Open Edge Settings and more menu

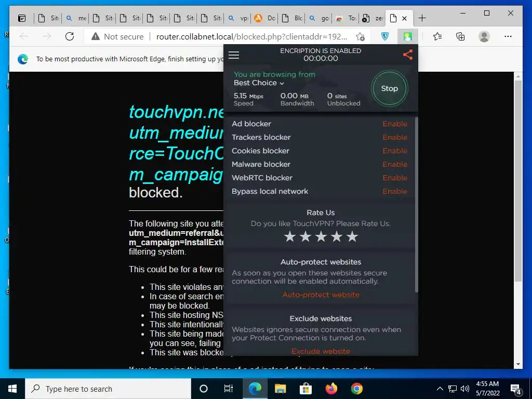508,36
